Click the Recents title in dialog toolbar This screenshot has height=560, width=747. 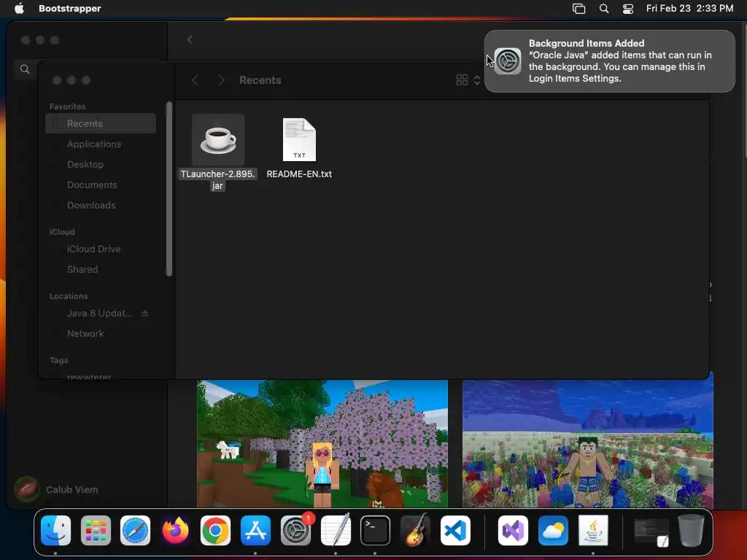click(x=260, y=80)
